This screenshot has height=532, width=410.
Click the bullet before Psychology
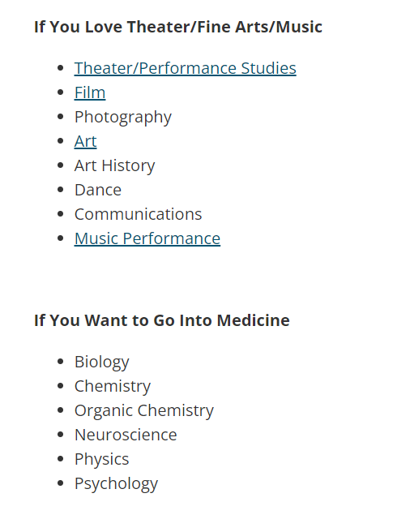click(61, 483)
